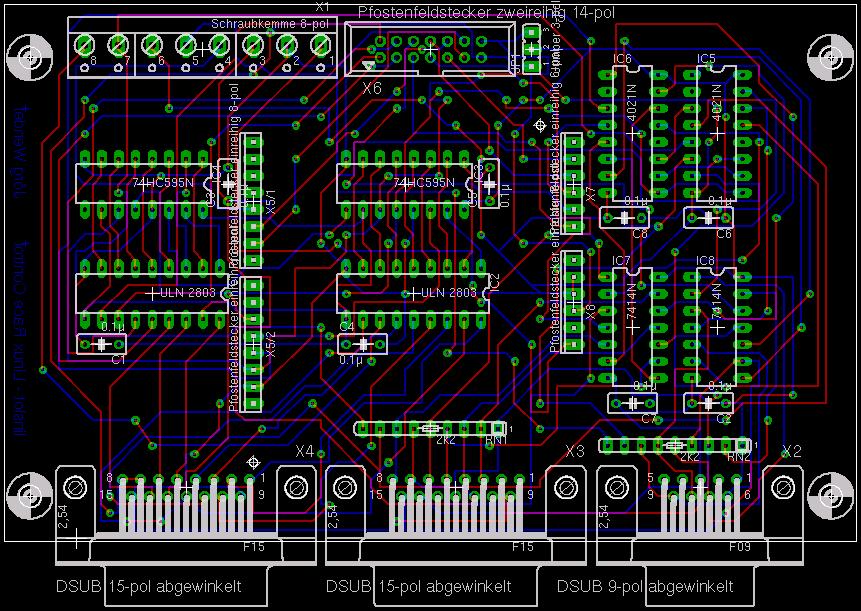Viewport: 861px width, 611px height.
Task: Click the bottom-right corner mounting hole
Action: 830,492
